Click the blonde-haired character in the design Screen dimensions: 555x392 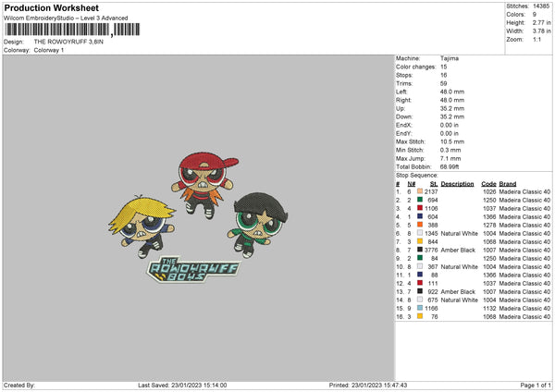coord(142,226)
